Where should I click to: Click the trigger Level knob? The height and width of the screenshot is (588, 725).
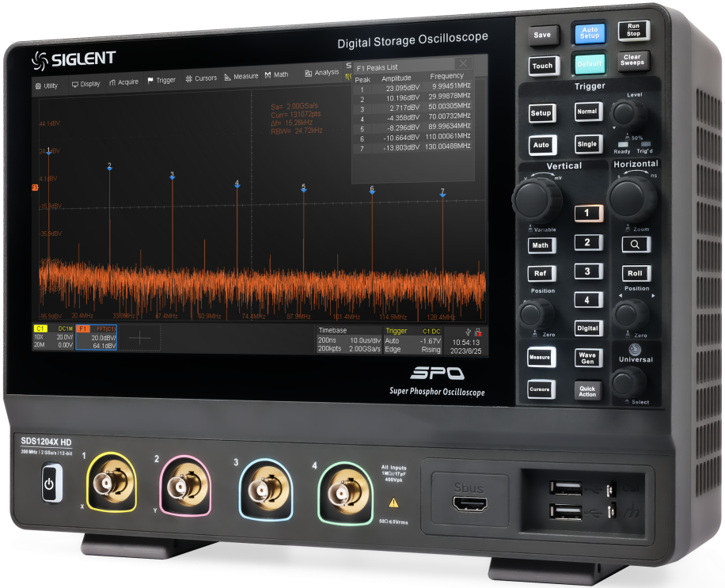(628, 114)
